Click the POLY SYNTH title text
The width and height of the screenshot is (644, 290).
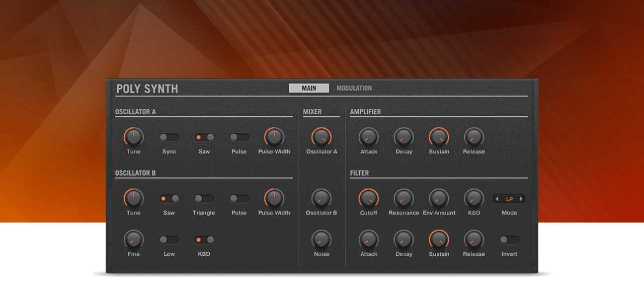[x=147, y=89]
